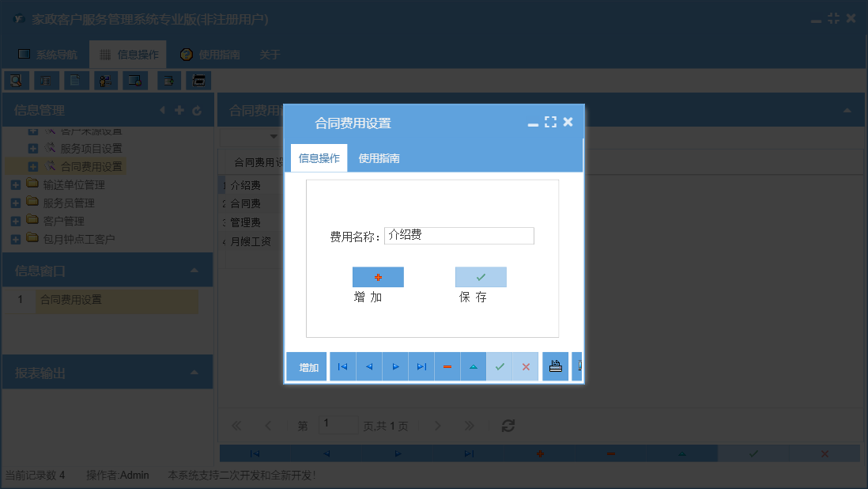The height and width of the screenshot is (489, 868).
Task: Click the 保存 save button in the dialog
Action: (x=480, y=277)
